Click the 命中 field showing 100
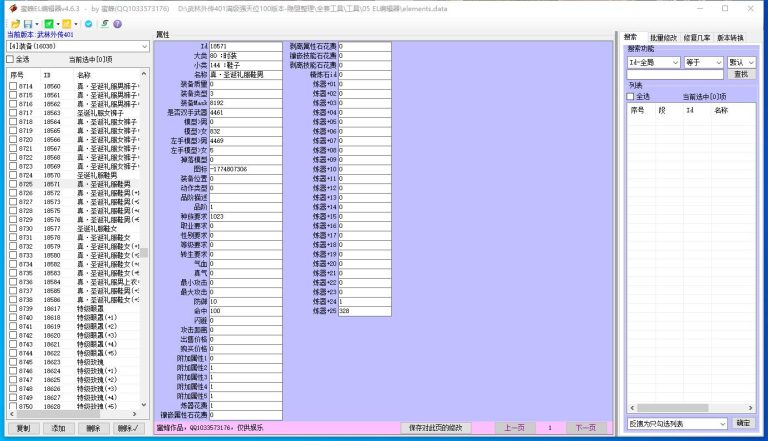Screen dimensions: 768x441 [x=245, y=311]
